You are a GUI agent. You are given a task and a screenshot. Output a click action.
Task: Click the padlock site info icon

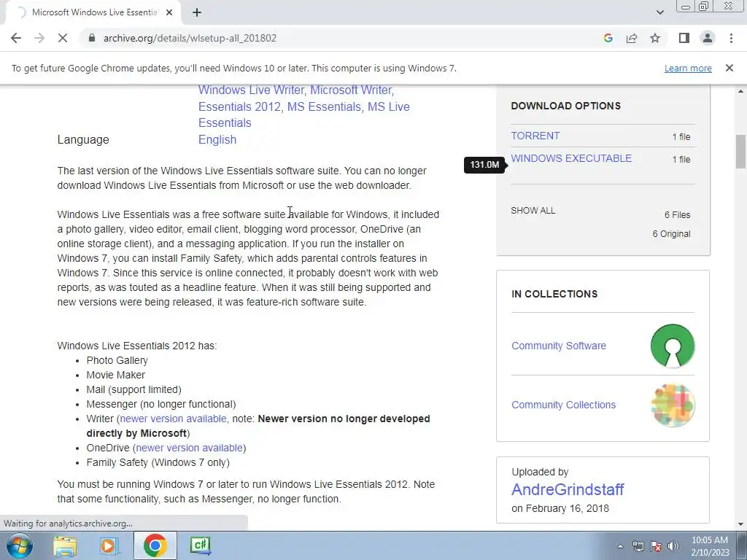(x=91, y=38)
